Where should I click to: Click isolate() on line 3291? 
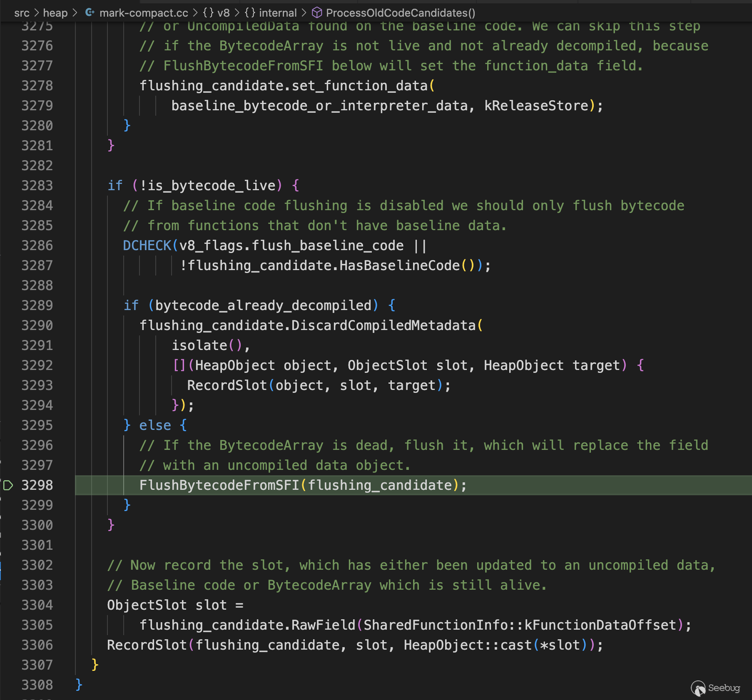207,345
